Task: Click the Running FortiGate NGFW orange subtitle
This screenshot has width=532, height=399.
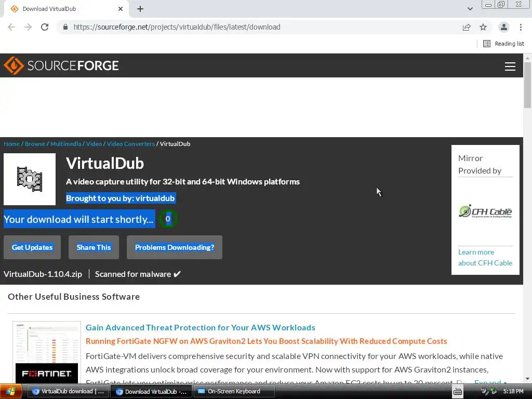Action: click(x=266, y=341)
